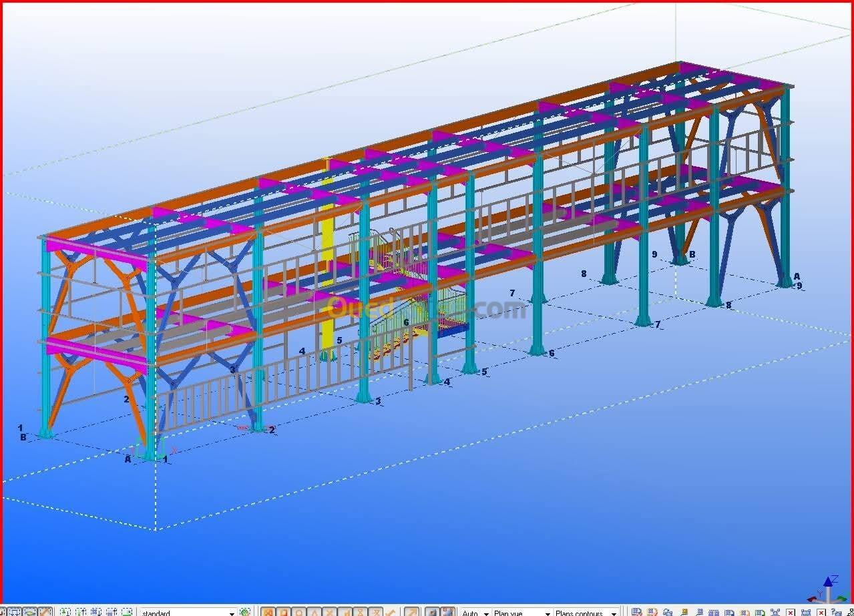Click the diagonal arrow icon before Auto dropdown
Screen dimensions: 854x616
pos(411,612)
